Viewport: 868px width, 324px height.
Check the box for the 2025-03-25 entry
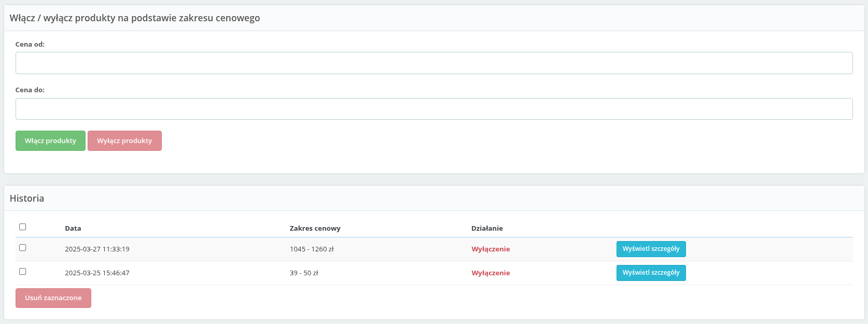tap(23, 272)
